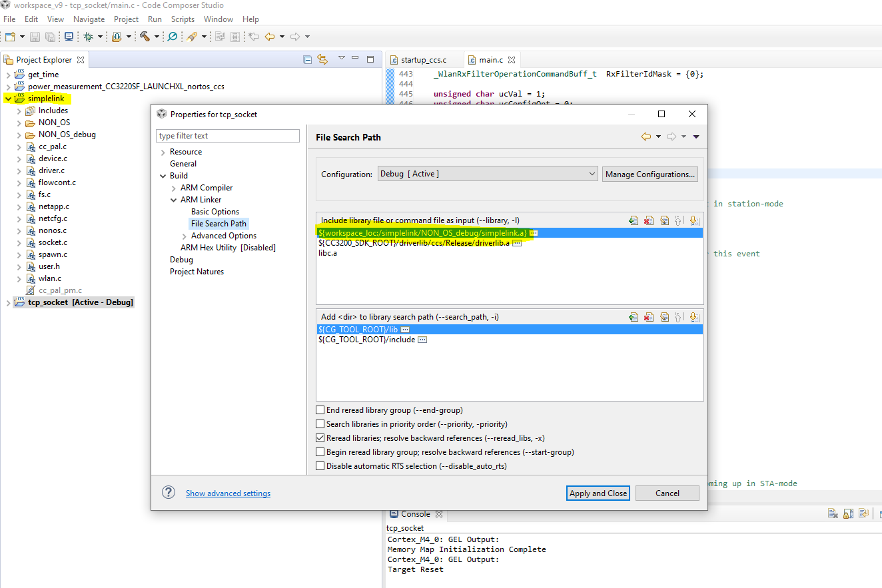Image resolution: width=882 pixels, height=588 pixels.
Task: Click Apply and Close button
Action: pyautogui.click(x=598, y=493)
